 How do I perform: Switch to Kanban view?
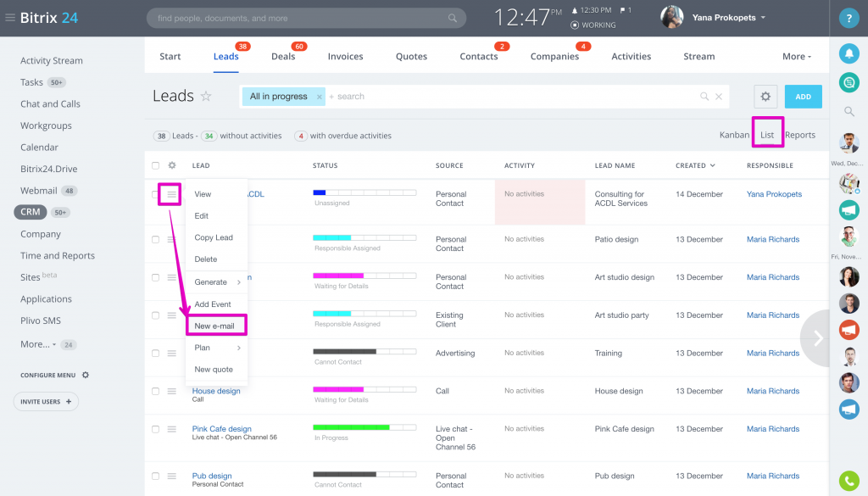click(734, 135)
